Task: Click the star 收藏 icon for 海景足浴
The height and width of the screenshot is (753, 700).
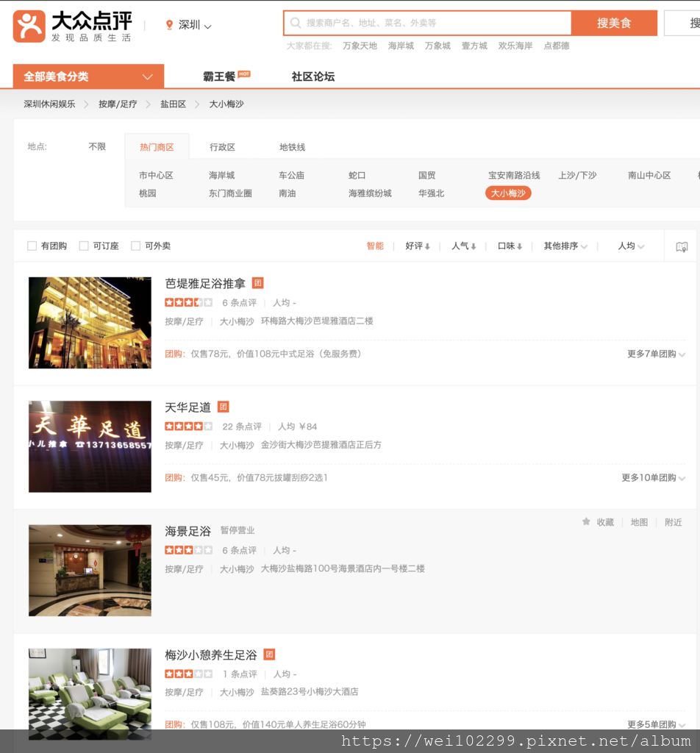Action: (586, 521)
